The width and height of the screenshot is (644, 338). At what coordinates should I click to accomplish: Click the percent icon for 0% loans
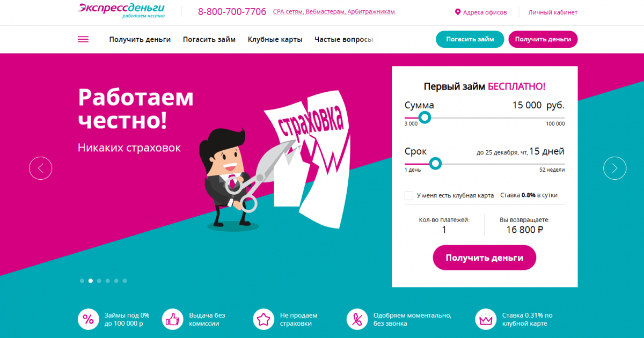[87, 319]
